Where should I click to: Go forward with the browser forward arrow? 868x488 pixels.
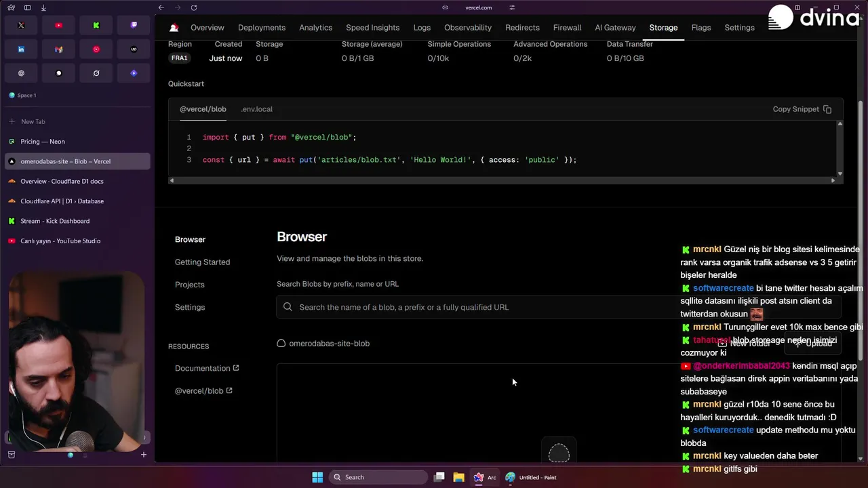[x=177, y=7]
